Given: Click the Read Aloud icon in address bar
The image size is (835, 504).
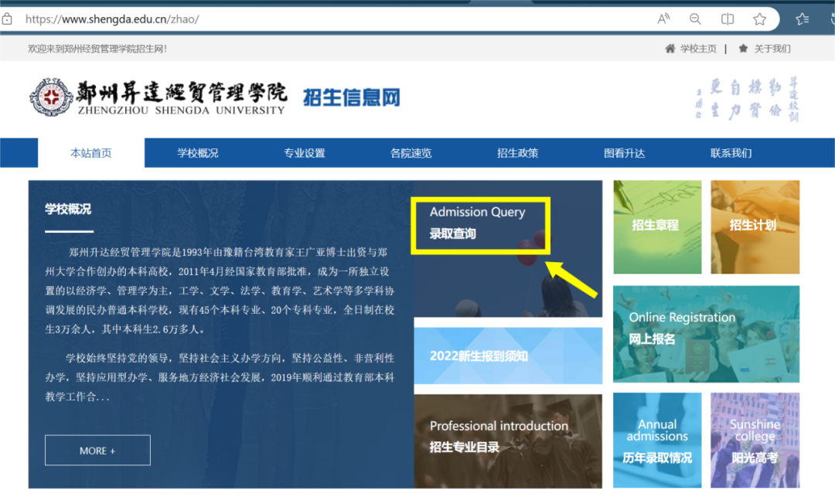Looking at the screenshot, I should (x=663, y=19).
